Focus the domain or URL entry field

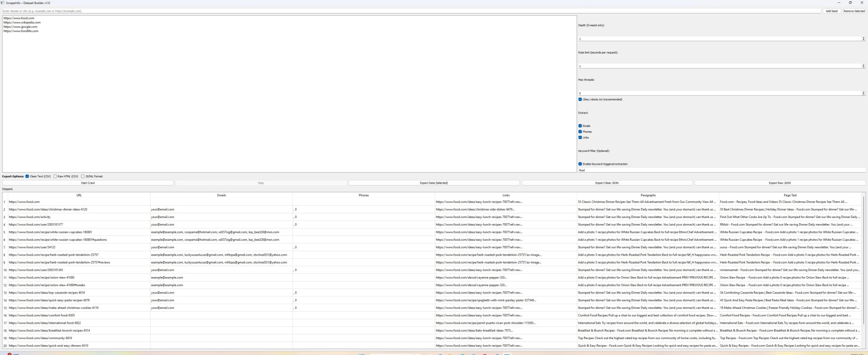click(x=411, y=11)
